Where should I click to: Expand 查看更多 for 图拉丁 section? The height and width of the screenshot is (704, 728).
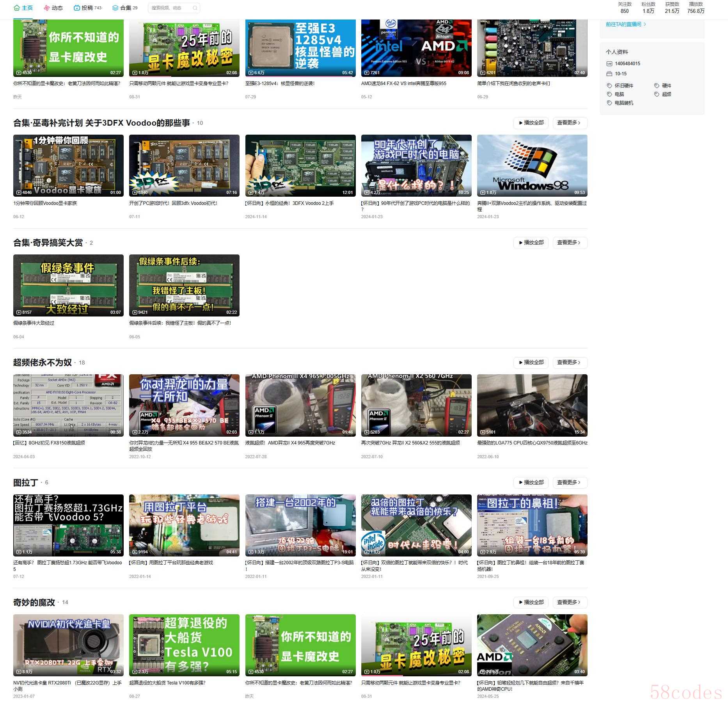(x=570, y=482)
